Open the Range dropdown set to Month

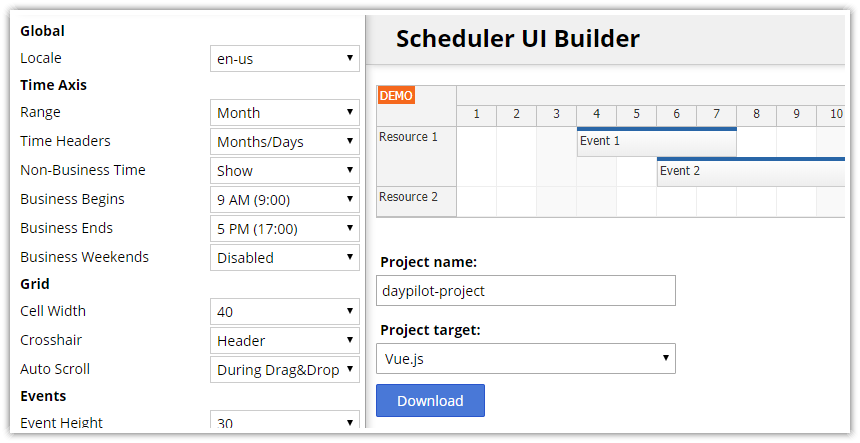coord(285,113)
